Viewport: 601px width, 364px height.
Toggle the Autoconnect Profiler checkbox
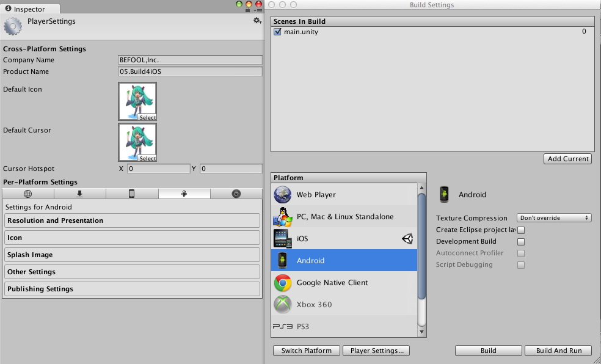coord(521,253)
